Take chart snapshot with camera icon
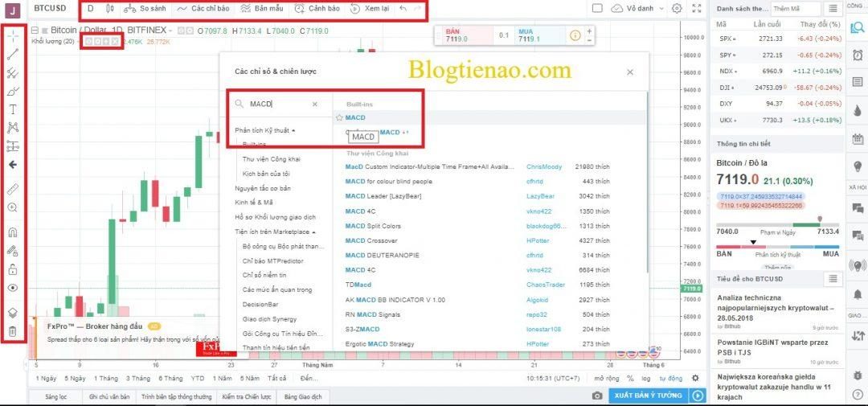The width and height of the screenshot is (868, 406). click(596, 396)
